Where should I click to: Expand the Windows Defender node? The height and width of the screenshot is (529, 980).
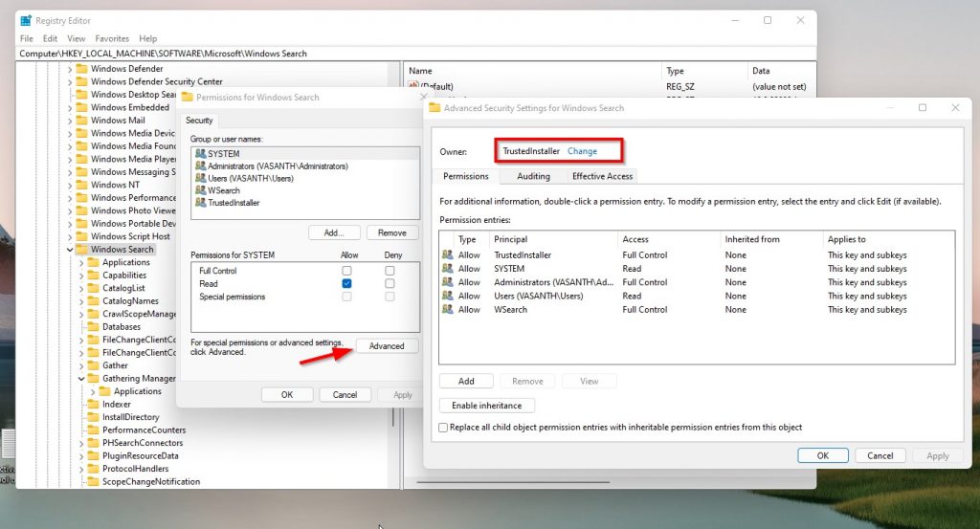click(69, 69)
